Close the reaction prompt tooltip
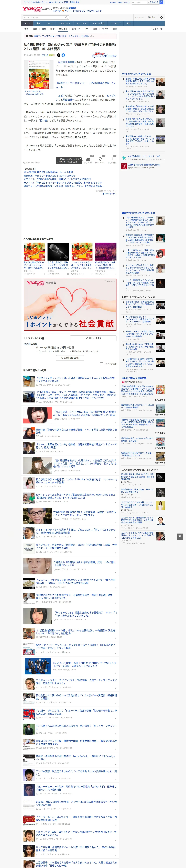Viewport: 186px width, 868px height. [x=81, y=159]
